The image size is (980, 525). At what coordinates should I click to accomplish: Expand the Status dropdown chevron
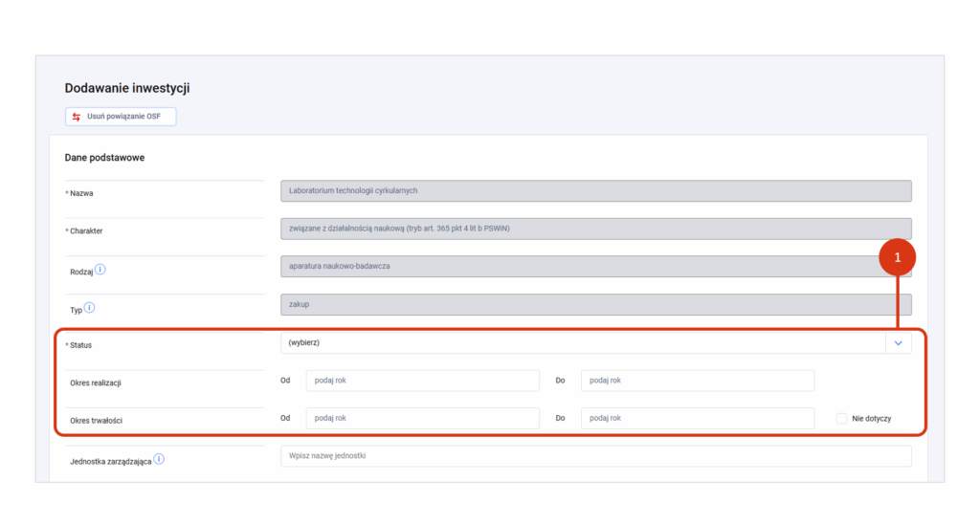pos(898,342)
